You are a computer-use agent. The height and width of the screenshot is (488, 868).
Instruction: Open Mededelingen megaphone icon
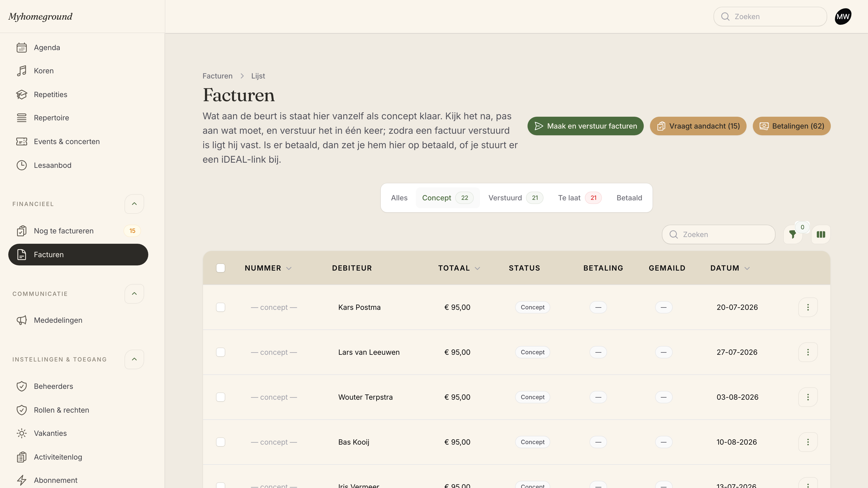tap(21, 320)
